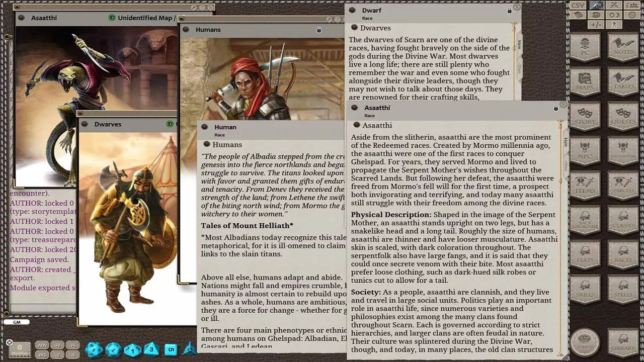Open the combat tracker crossed-swords icon
The image size is (644, 362).
pyautogui.click(x=613, y=6)
